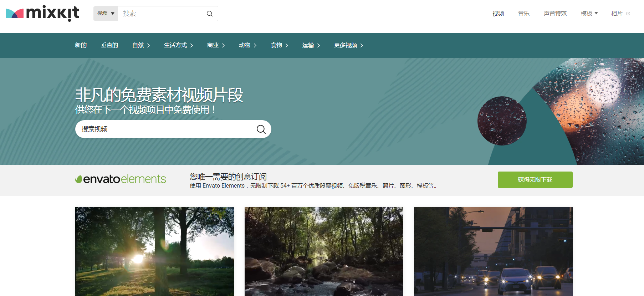Open the sunlit park trees video thumbnail
The image size is (644, 296).
click(x=154, y=251)
